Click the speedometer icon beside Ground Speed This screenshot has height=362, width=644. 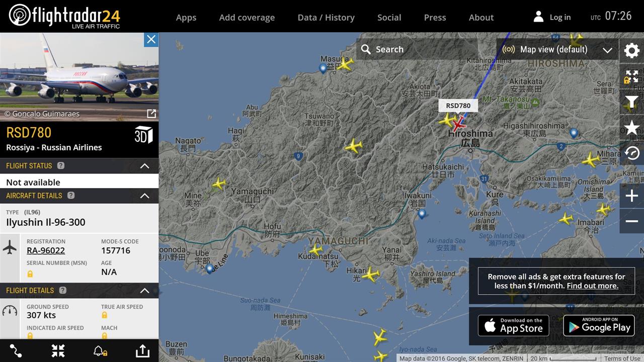coord(10,311)
